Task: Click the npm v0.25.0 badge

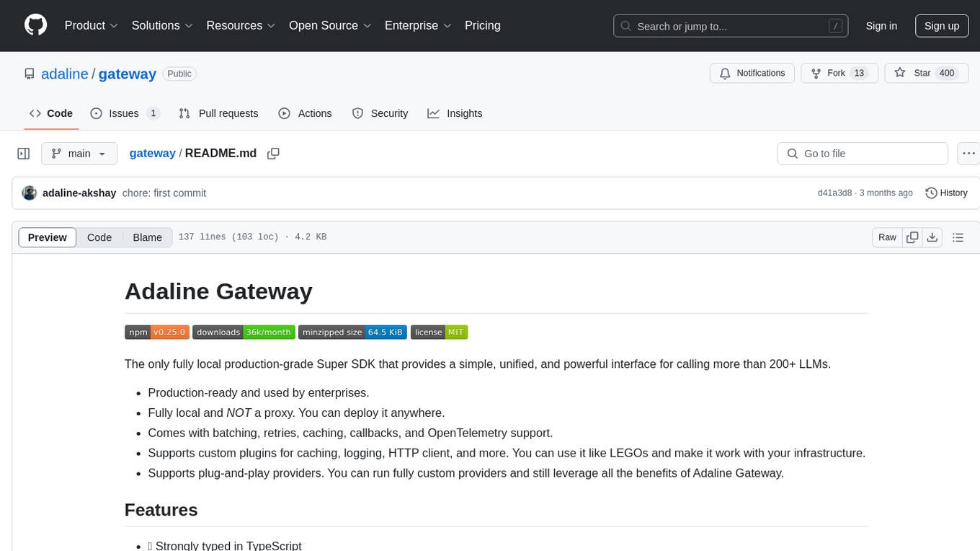Action: tap(157, 332)
